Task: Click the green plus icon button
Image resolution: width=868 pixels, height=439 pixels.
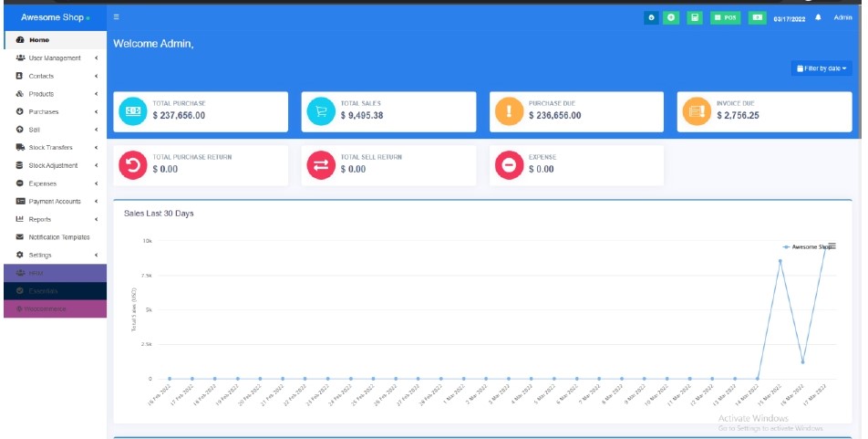Action: [672, 17]
